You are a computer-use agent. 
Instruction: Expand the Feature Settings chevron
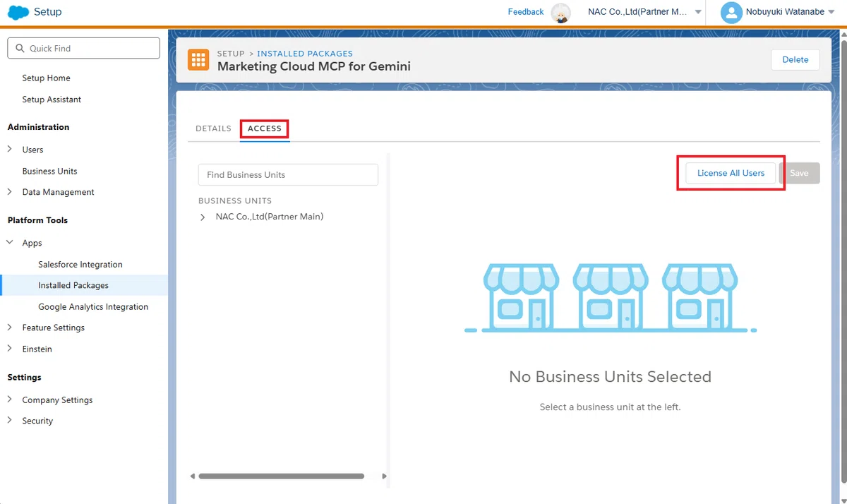pos(10,328)
